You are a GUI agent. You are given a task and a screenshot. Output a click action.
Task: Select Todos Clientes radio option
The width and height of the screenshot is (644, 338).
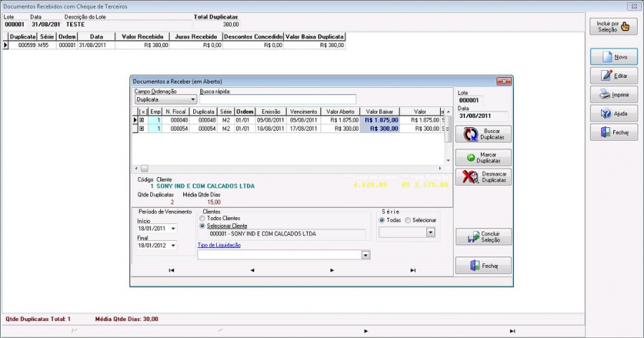[x=202, y=218]
